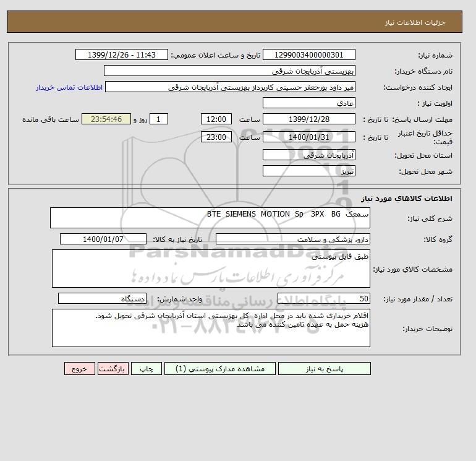Click the unit of measure field دستگاه
Screen dimensions: 476x461
pos(102,298)
